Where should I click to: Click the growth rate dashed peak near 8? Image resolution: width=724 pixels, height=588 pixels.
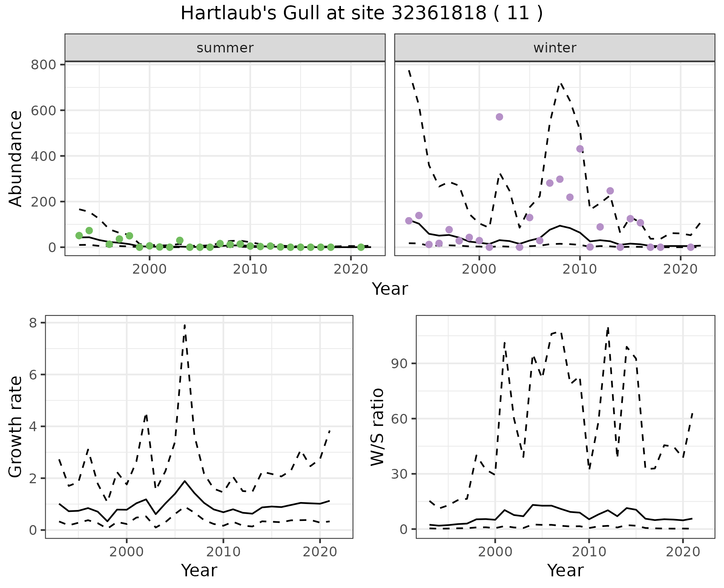185,326
